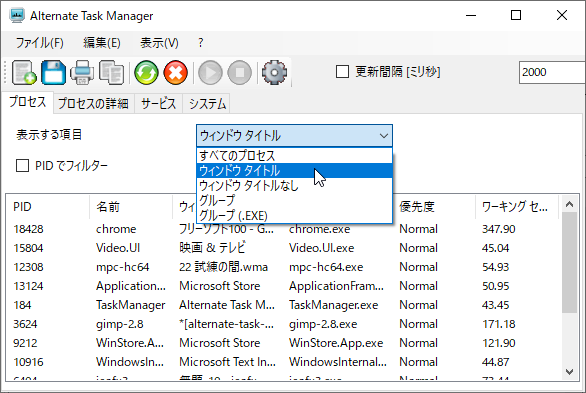The image size is (586, 393).
Task: Click the Alternate Task Manager title icon
Action: click(x=17, y=16)
